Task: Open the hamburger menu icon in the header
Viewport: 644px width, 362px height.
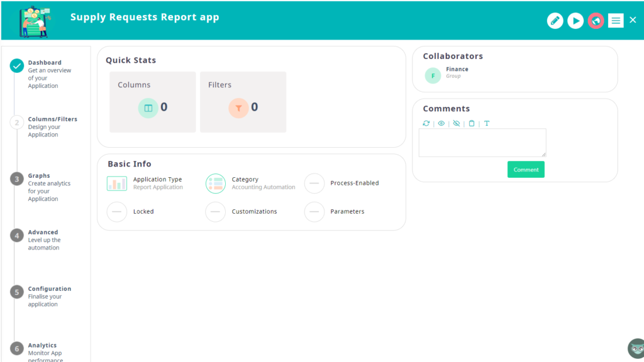Action: 615,20
